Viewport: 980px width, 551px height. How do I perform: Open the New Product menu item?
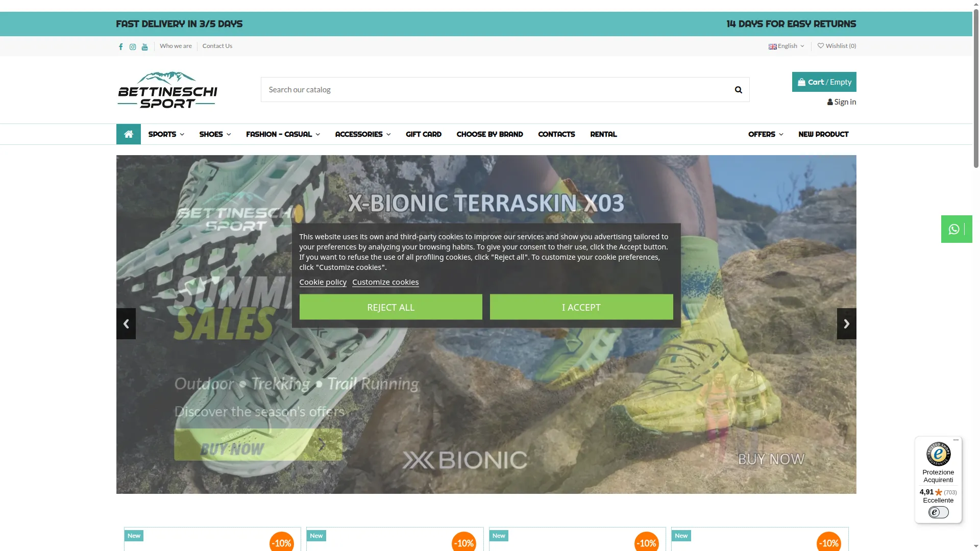(823, 134)
